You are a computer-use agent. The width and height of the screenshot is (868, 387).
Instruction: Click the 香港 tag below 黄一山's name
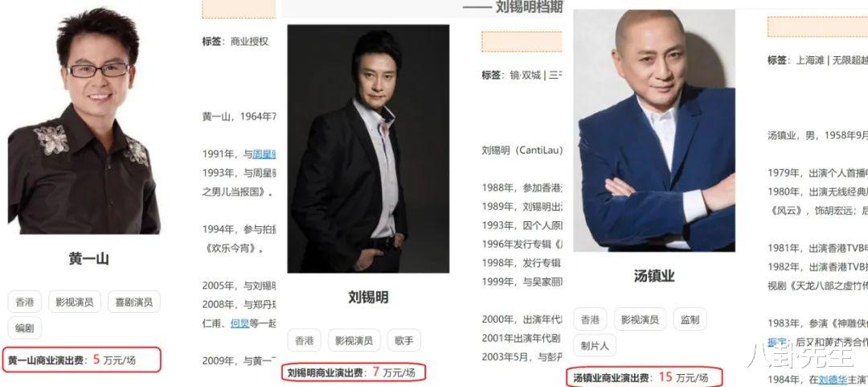point(24,303)
